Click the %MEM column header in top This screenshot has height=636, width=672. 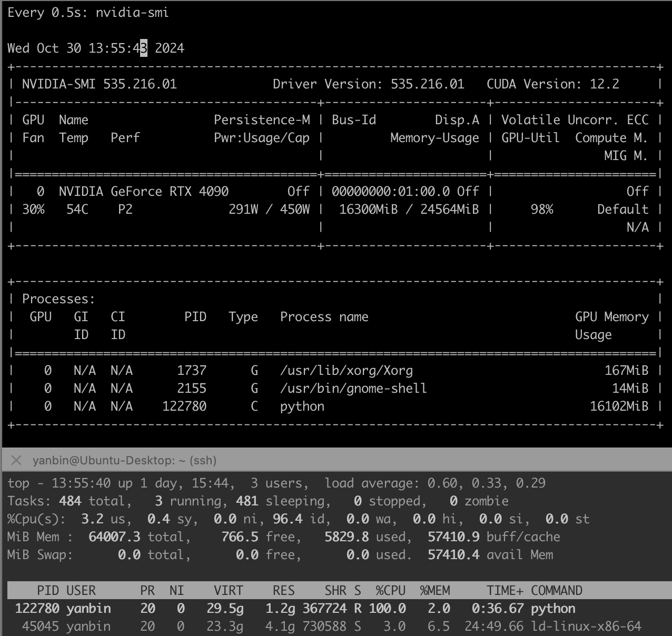coord(434,591)
